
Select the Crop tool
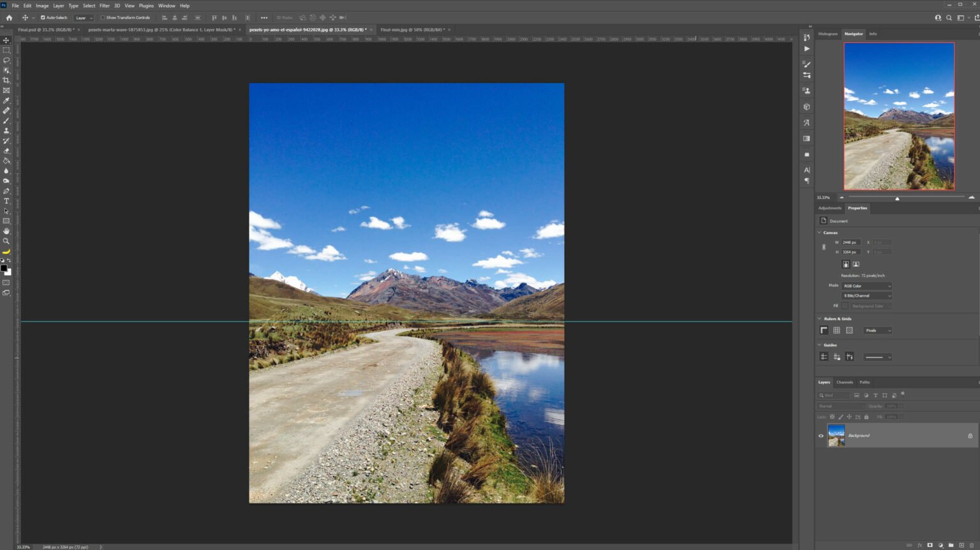[6, 80]
